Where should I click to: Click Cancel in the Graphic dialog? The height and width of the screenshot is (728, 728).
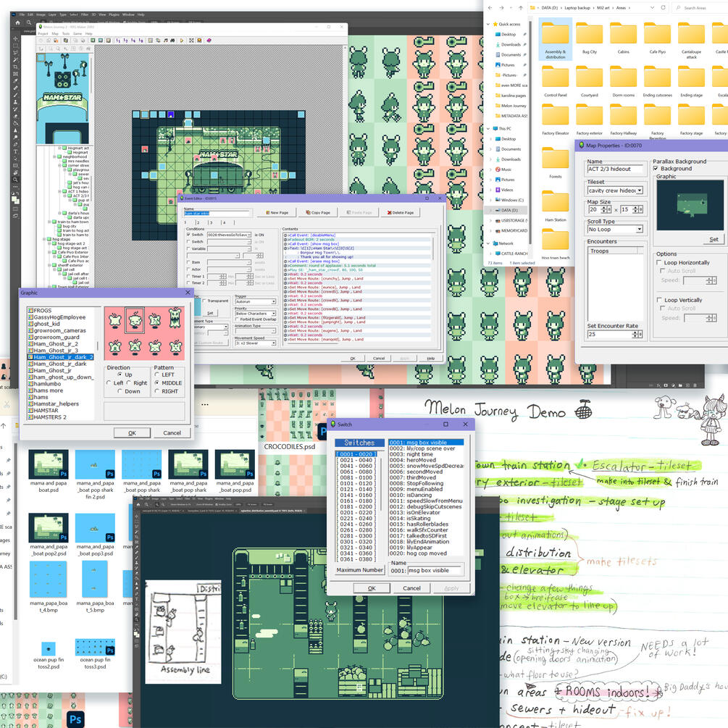pyautogui.click(x=172, y=432)
